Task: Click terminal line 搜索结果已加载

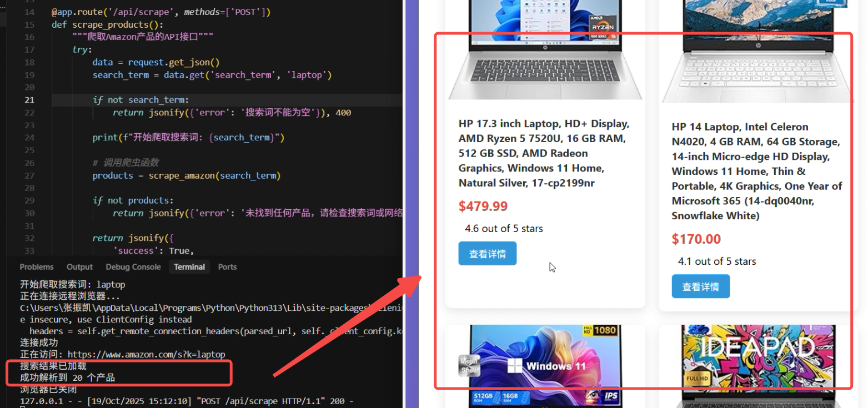Action: [53, 366]
